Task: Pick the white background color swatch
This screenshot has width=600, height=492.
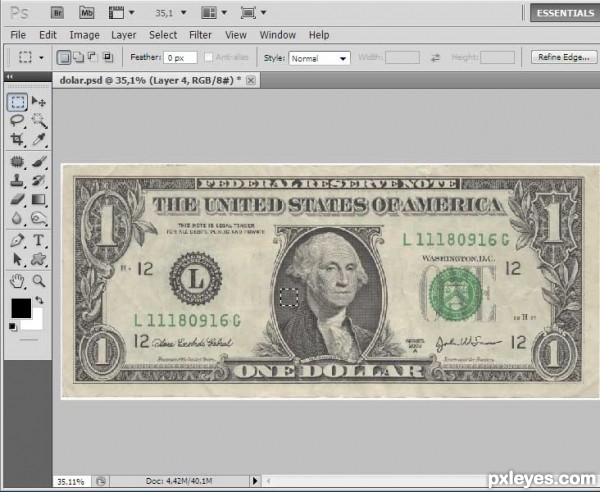Action: (36, 323)
